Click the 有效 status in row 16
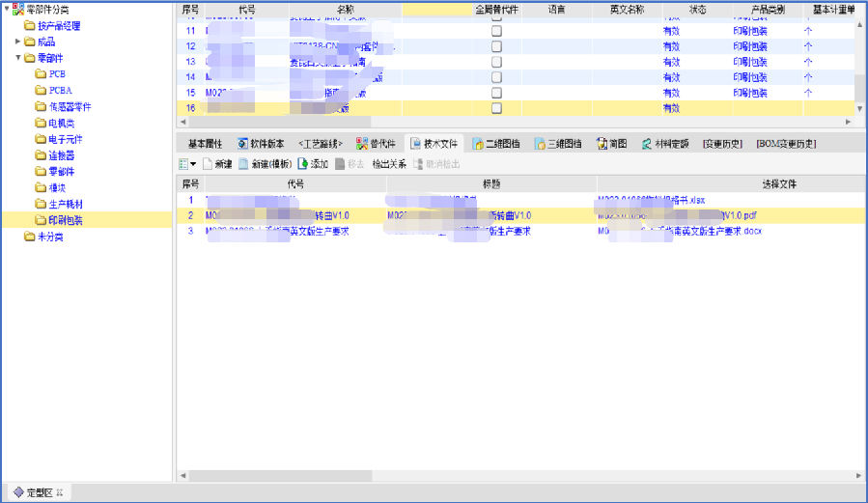 point(671,108)
